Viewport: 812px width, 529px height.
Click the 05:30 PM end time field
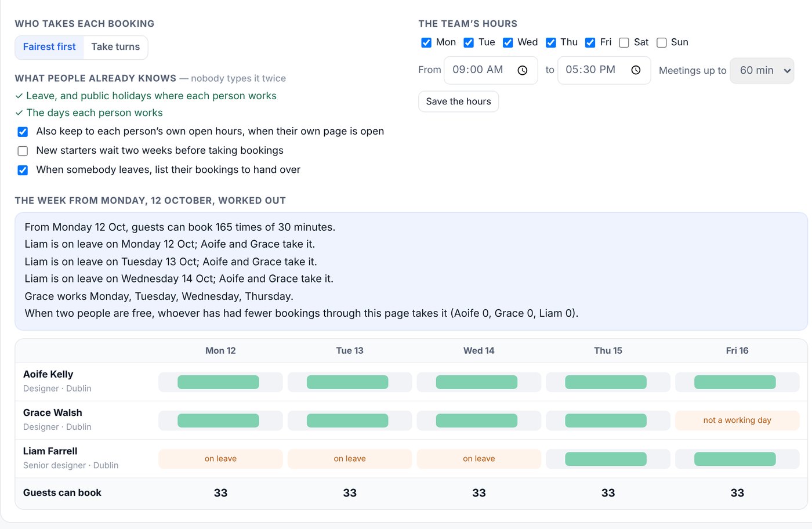pyautogui.click(x=604, y=70)
